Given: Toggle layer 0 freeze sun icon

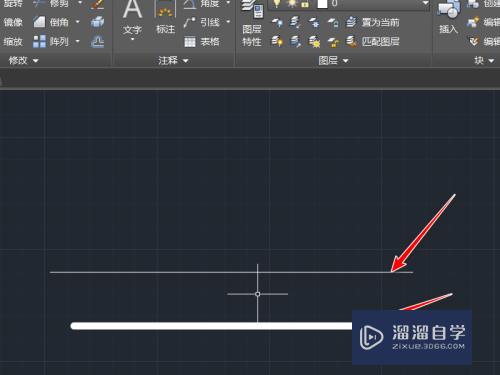Looking at the screenshot, I should click(292, 3).
